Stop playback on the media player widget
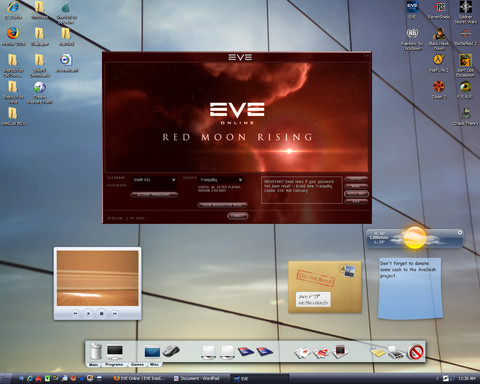The image size is (480, 384). point(102,313)
